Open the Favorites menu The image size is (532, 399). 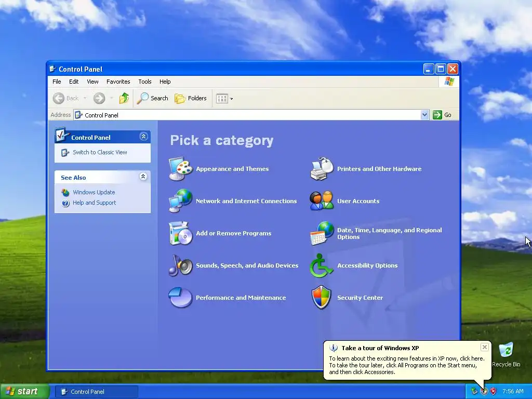tap(118, 82)
